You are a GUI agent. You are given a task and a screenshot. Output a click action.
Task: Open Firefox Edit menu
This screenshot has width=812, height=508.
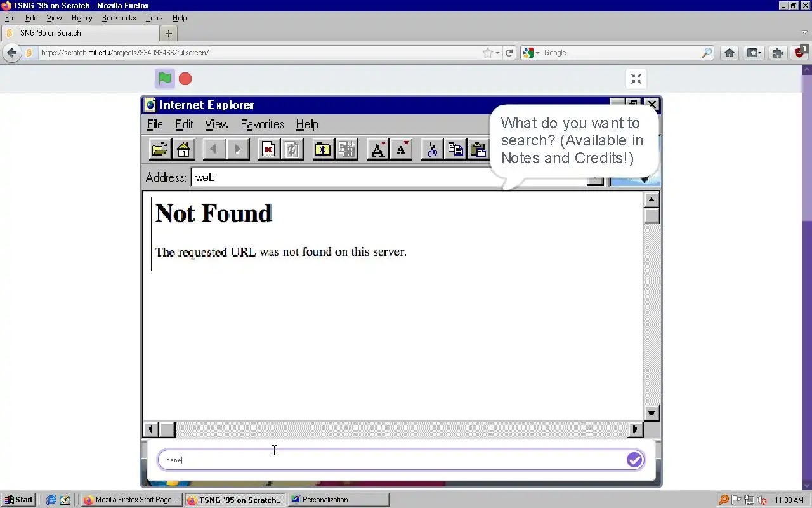(x=31, y=18)
